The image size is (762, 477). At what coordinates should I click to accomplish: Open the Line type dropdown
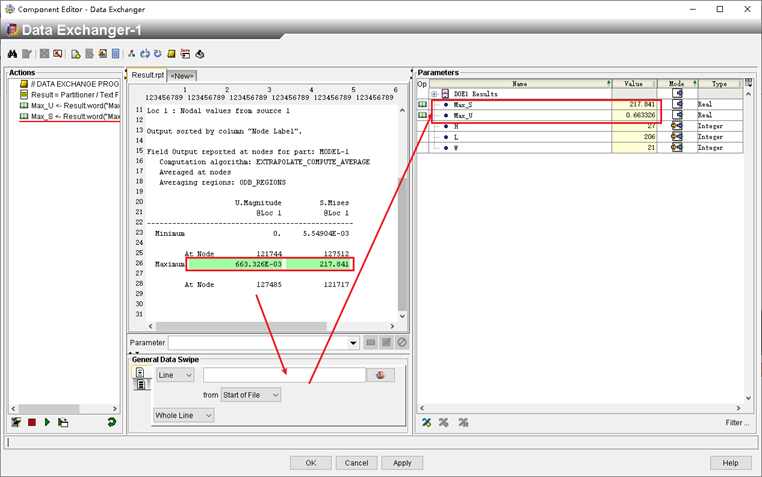pyautogui.click(x=175, y=375)
